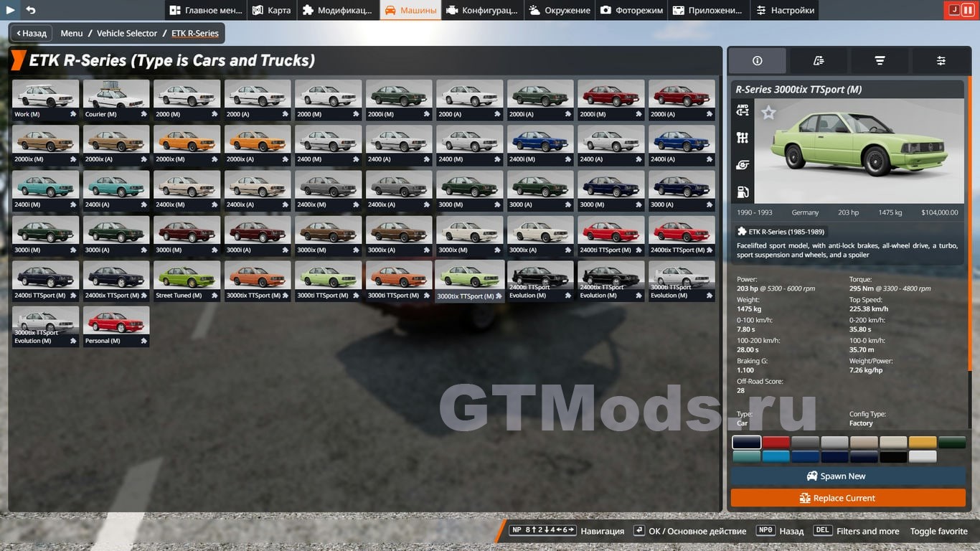Toggle favorite star on the car preview

pos(768,113)
